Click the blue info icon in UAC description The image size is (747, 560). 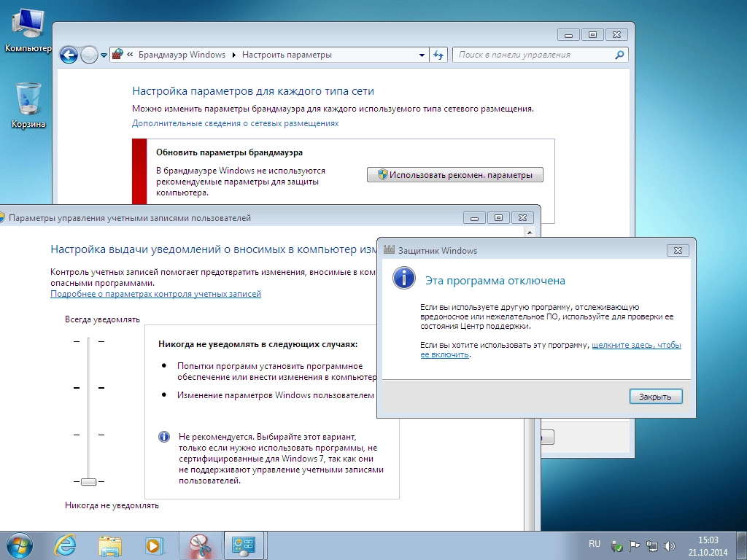tap(164, 437)
